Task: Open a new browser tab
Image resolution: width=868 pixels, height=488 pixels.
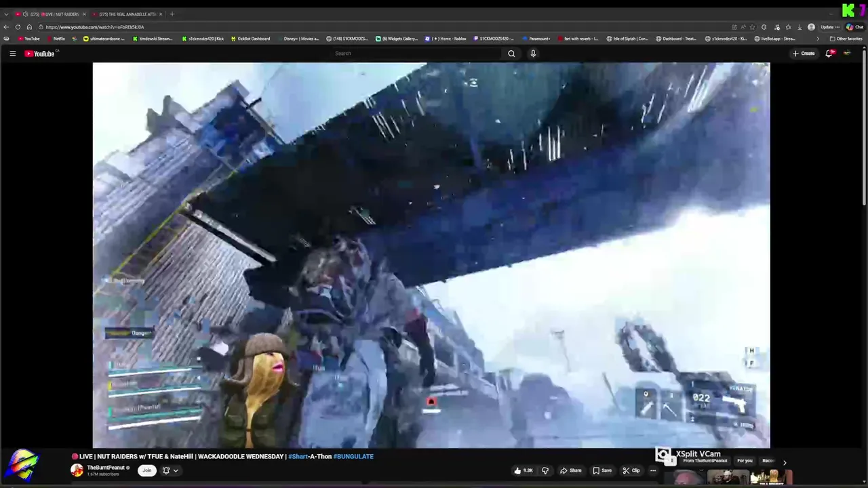Action: point(172,14)
